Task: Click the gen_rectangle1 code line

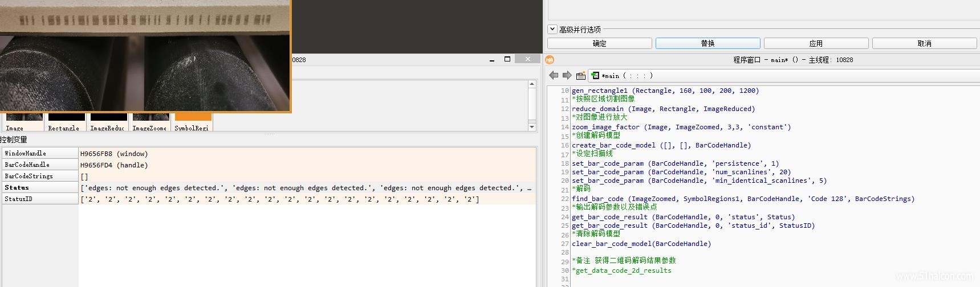Action: coord(665,91)
